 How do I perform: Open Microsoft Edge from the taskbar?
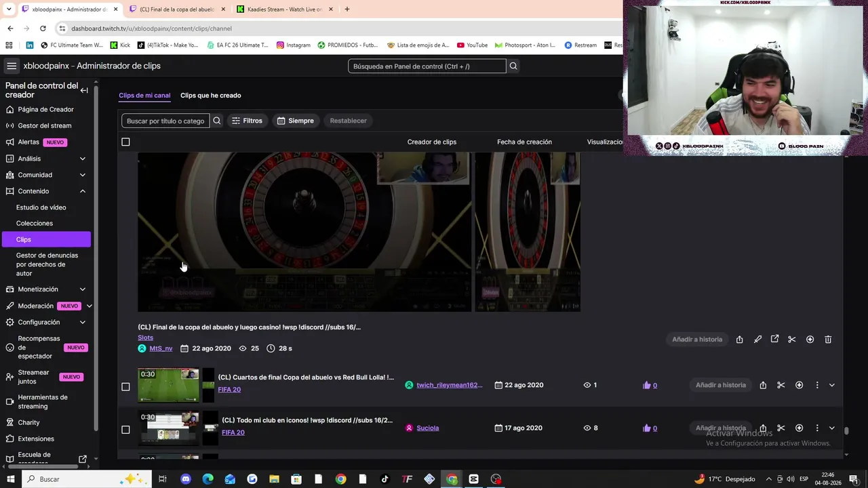(x=208, y=479)
